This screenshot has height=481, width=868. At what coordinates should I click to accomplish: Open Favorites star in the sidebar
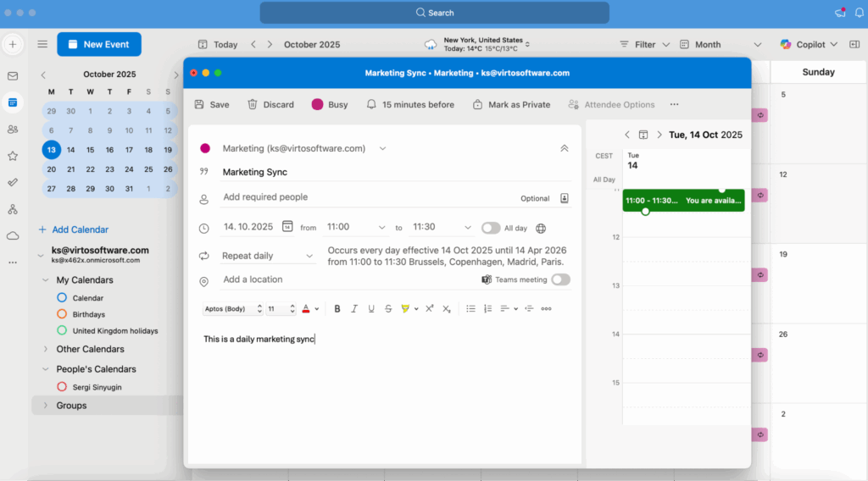point(12,156)
